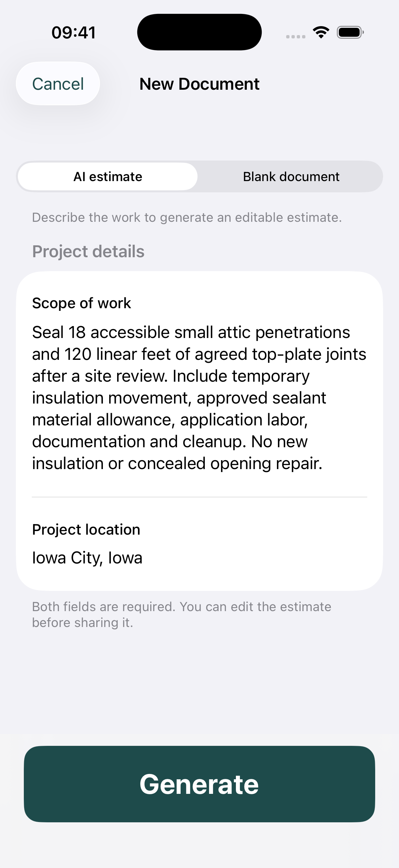Tap the 09:41 clock in status bar
This screenshot has height=868, width=399.
click(74, 33)
